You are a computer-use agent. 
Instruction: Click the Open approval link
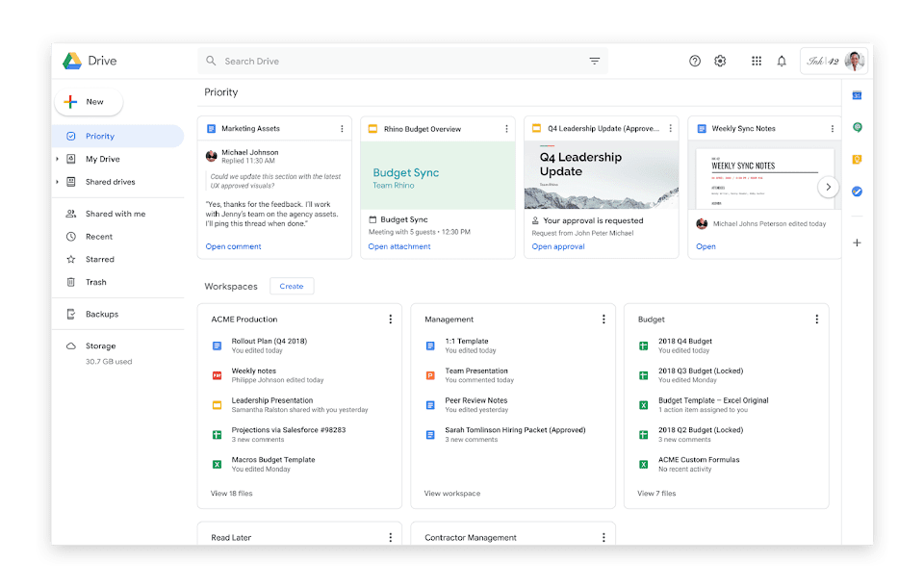[x=558, y=247]
